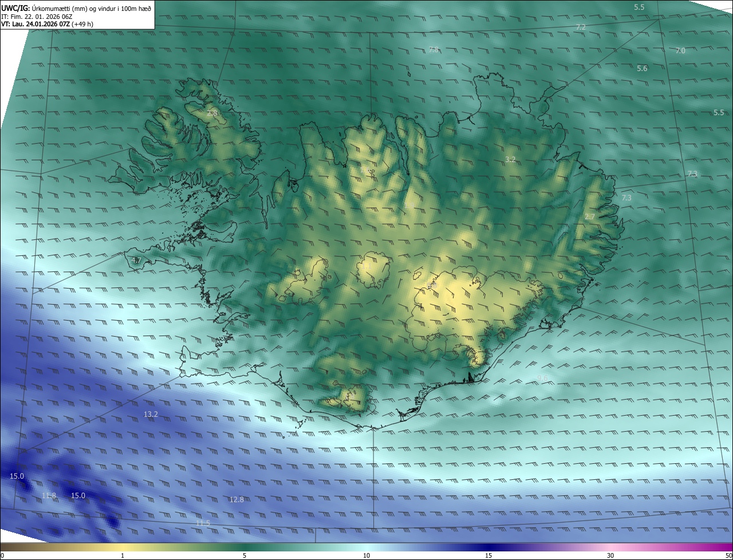Click the 'UWC/IG: Úrkomumætti (mm)' title text
733x560 pixels.
coord(76,9)
